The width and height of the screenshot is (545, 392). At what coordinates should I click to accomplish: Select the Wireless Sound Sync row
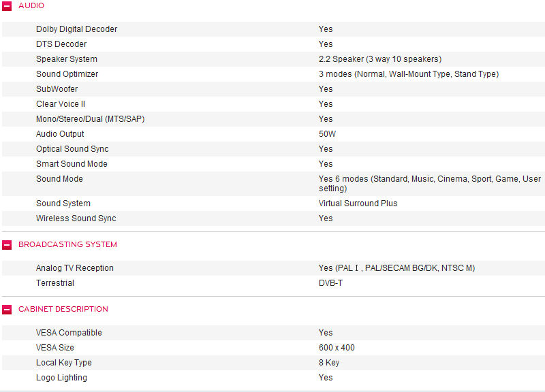273,218
